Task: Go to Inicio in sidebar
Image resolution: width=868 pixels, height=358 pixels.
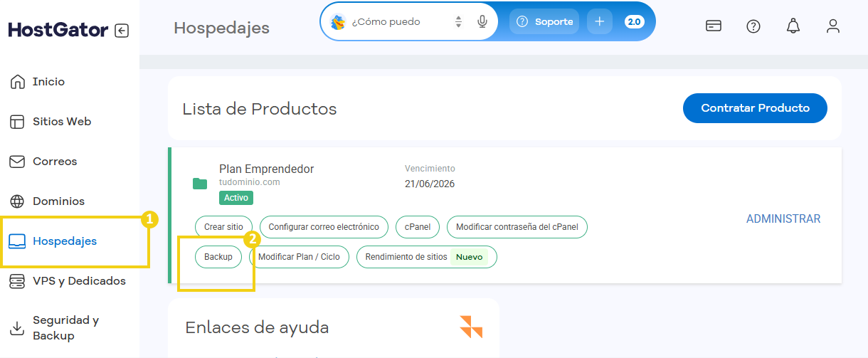Action: [x=48, y=82]
